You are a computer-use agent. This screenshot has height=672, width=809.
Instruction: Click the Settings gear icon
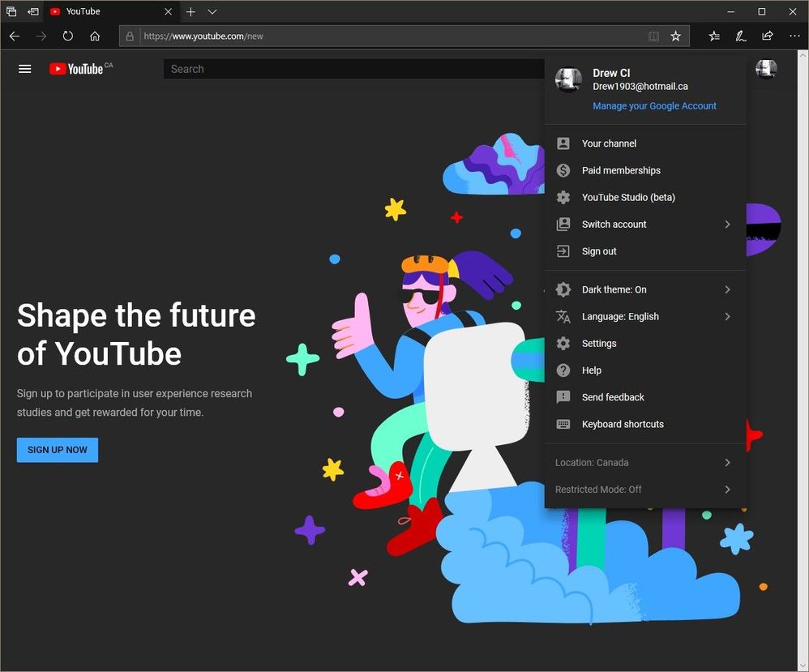coord(563,343)
